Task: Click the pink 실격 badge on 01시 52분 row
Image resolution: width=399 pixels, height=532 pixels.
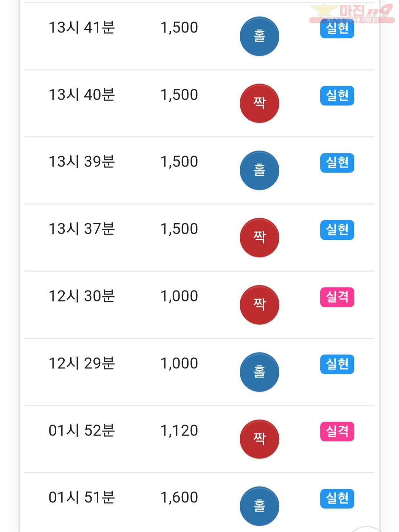Action: [x=337, y=432]
